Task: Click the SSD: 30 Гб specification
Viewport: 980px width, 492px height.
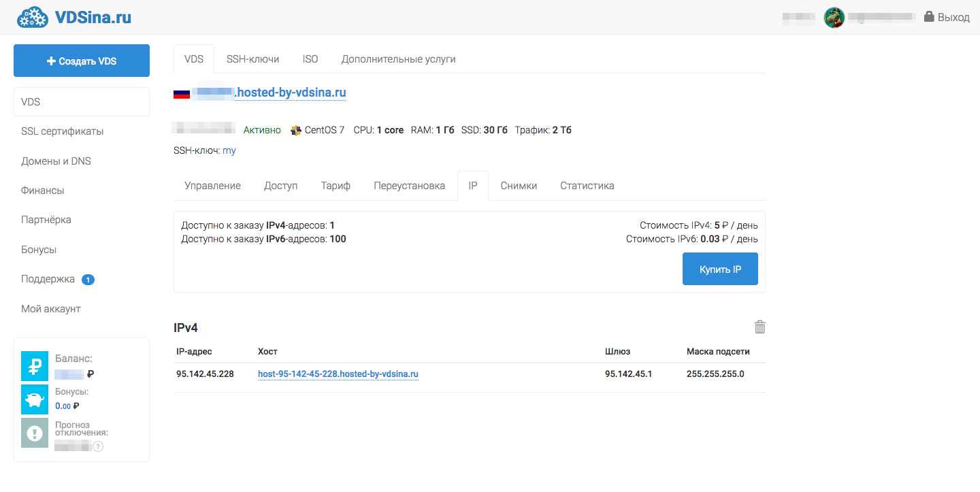Action: (x=485, y=130)
